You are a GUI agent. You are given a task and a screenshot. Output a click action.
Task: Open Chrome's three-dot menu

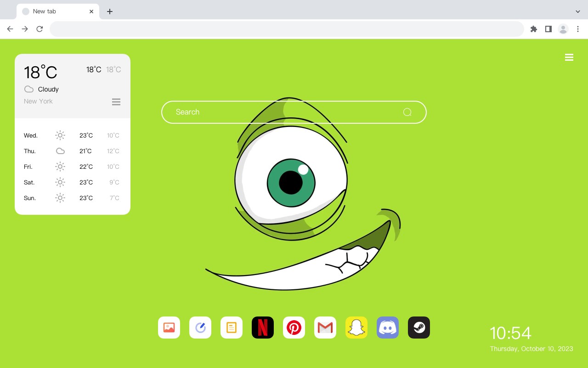click(578, 29)
